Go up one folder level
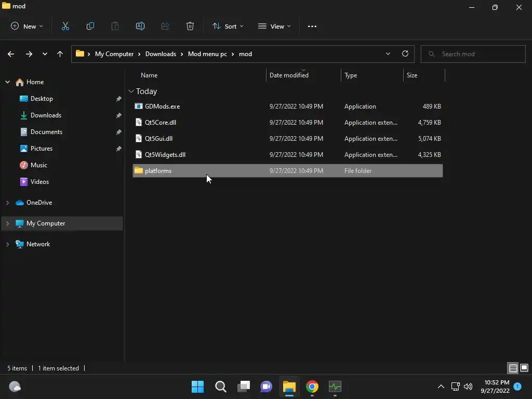The width and height of the screenshot is (532, 399). coord(60,54)
